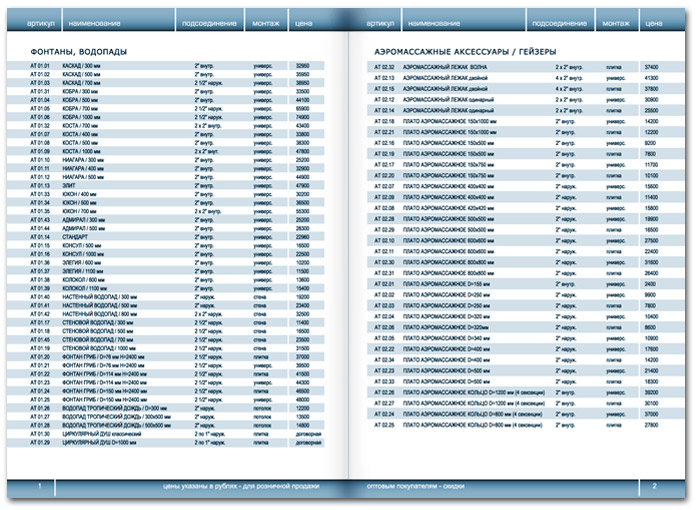Select article code 'AT 02.15'
The width and height of the screenshot is (700, 510).
click(x=384, y=89)
